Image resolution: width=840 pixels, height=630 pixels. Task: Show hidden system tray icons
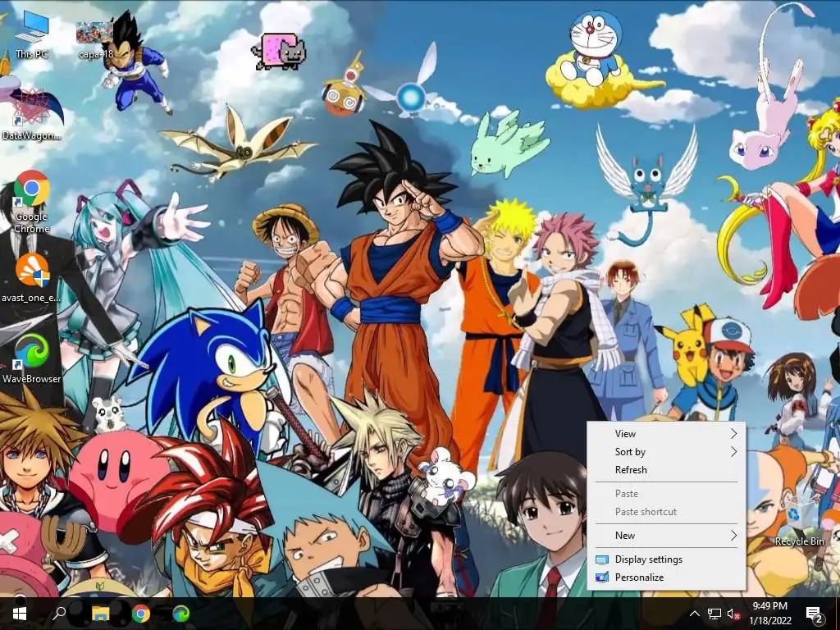pyautogui.click(x=694, y=614)
